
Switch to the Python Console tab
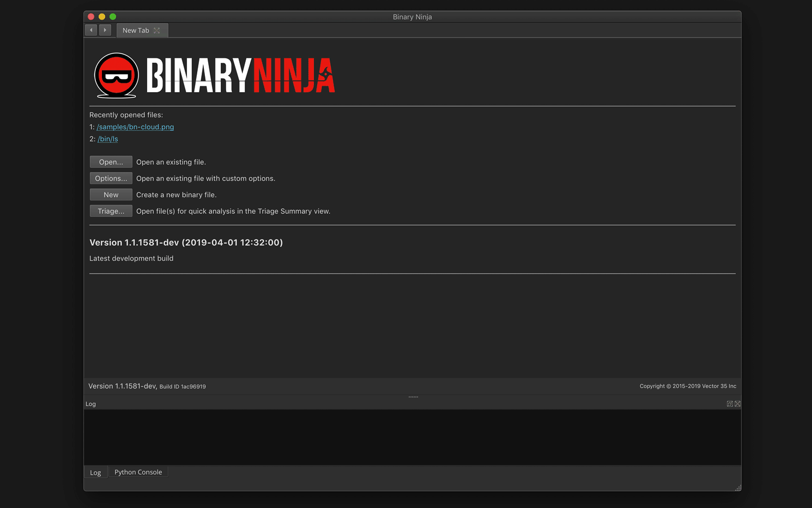click(x=138, y=472)
